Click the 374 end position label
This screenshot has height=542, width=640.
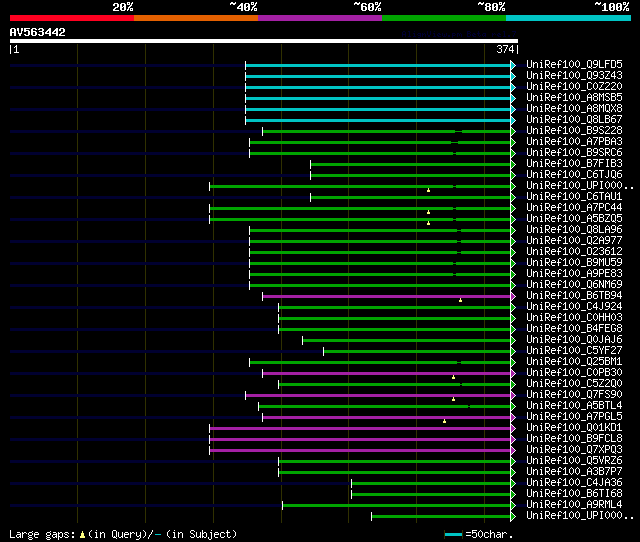(x=505, y=49)
